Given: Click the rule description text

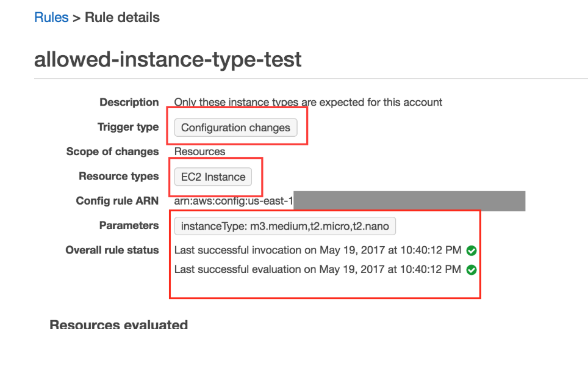Looking at the screenshot, I should pyautogui.click(x=308, y=102).
